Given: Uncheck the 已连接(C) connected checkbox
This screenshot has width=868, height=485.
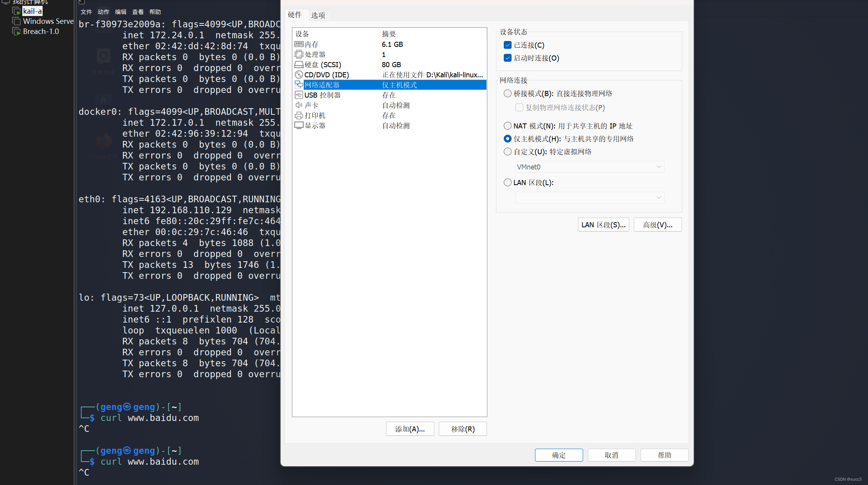Looking at the screenshot, I should (x=508, y=45).
